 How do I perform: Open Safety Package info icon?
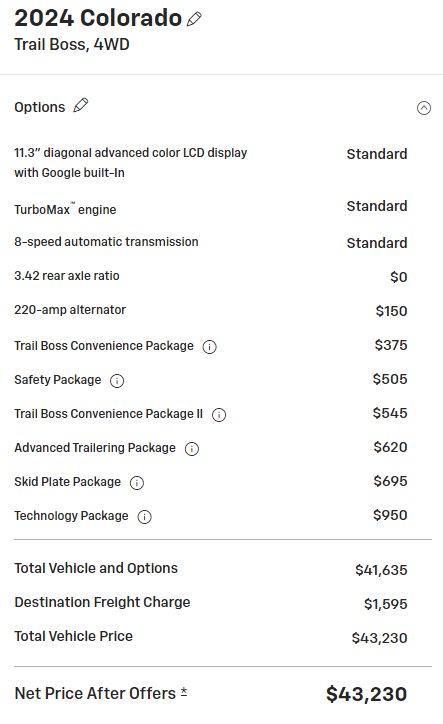click(x=117, y=381)
